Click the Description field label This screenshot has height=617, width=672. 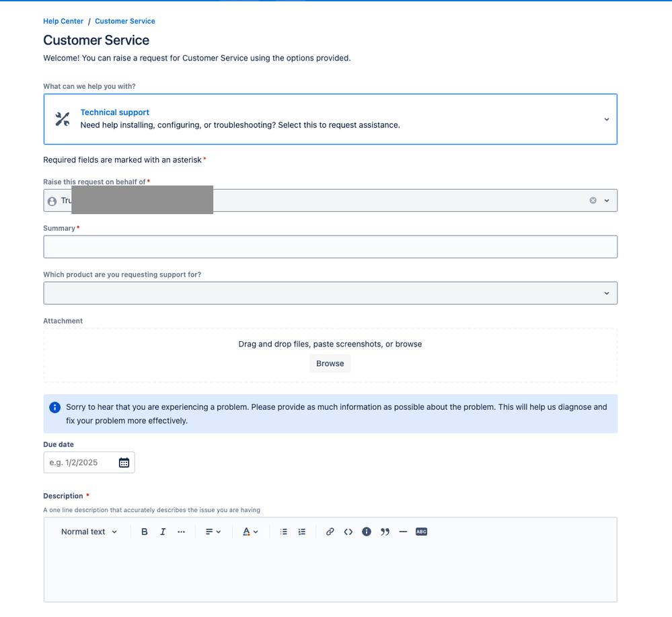(x=63, y=496)
